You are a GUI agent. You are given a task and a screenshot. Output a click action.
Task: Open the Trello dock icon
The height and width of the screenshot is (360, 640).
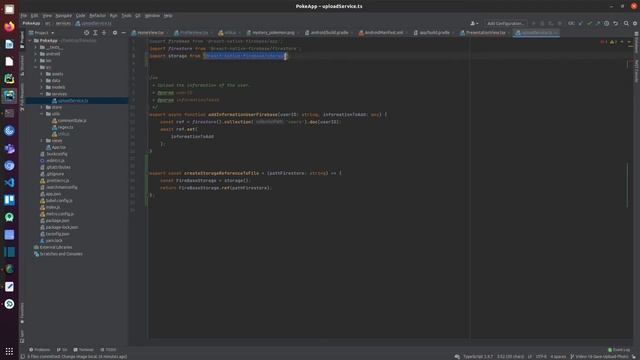click(9, 200)
